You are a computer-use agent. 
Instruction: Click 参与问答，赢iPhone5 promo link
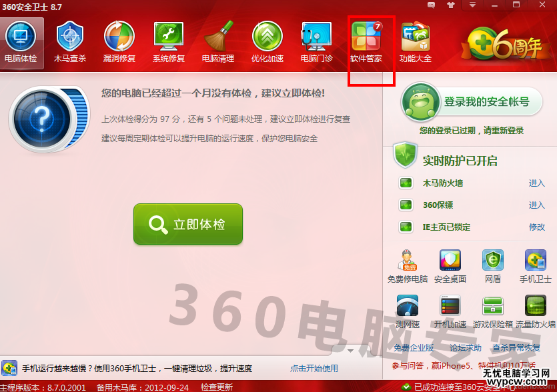click(464, 365)
